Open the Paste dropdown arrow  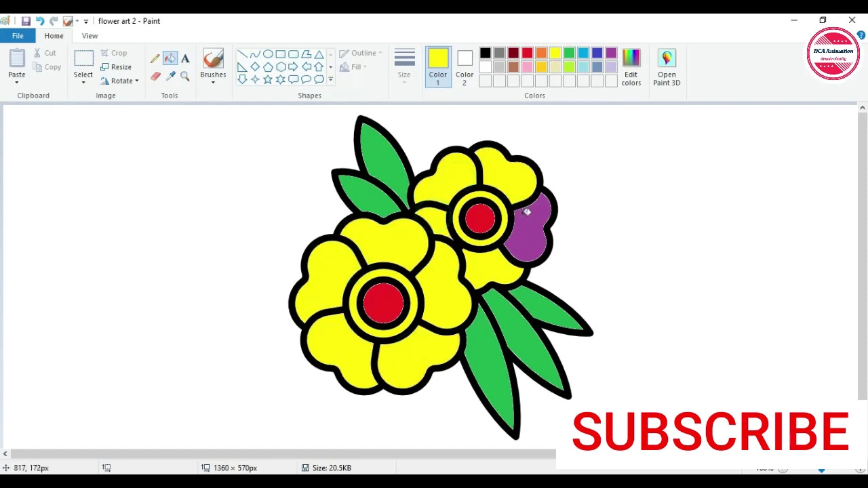tap(17, 83)
